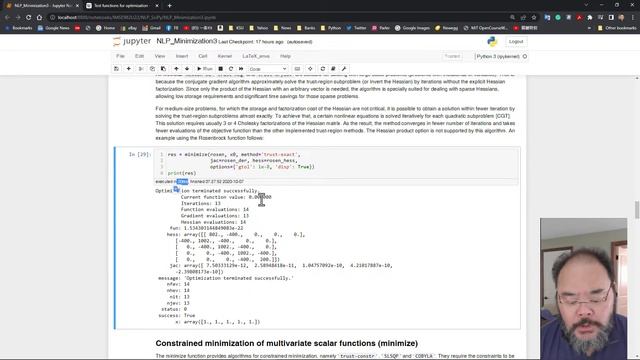Click browser back arrow
The image size is (640, 360).
point(7,18)
